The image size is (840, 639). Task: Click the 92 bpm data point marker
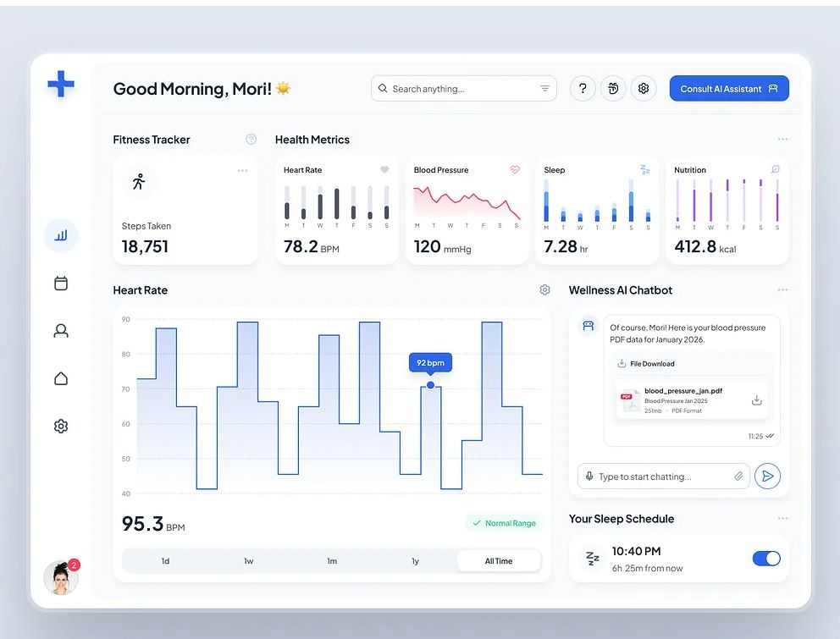pos(430,385)
